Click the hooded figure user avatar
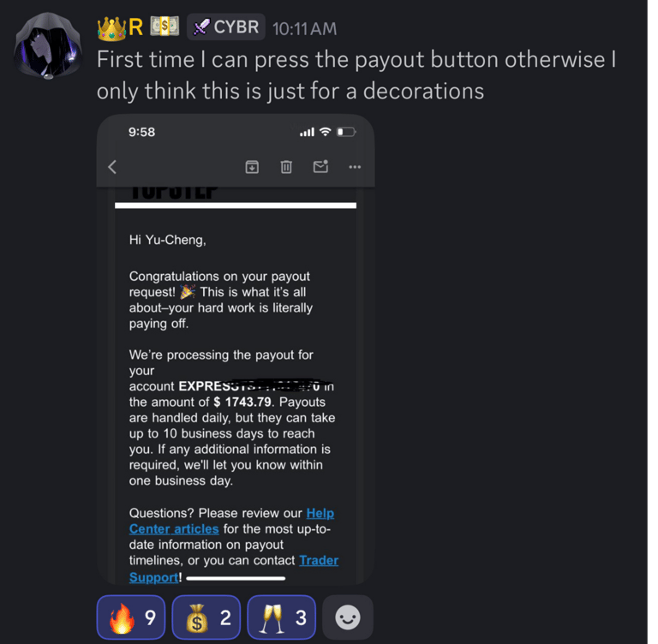Viewport: 658px width, 644px height. (48, 45)
